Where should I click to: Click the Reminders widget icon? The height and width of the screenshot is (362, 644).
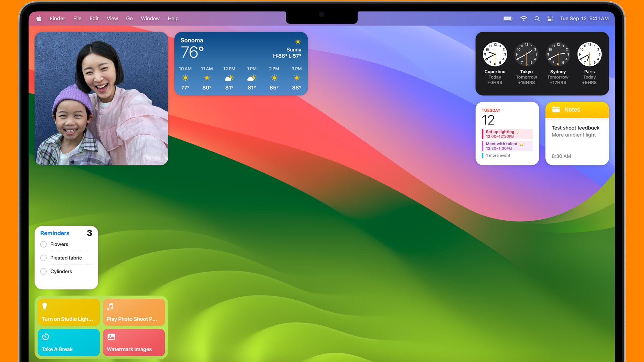click(54, 233)
